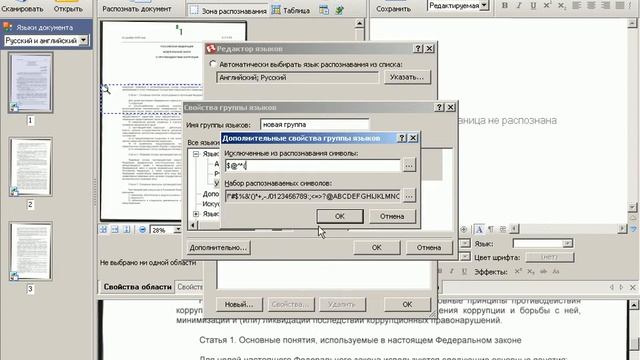This screenshot has width=640, height=360.
Task: Justify text in top toolbar
Action: tap(620, 5)
